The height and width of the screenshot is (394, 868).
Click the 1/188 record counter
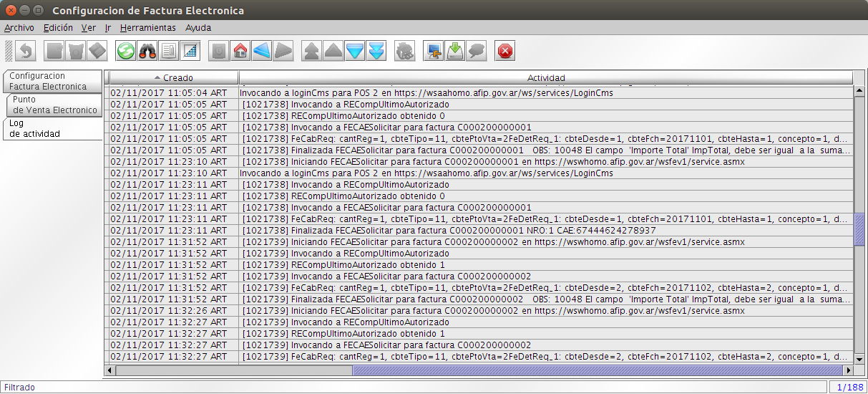(849, 387)
